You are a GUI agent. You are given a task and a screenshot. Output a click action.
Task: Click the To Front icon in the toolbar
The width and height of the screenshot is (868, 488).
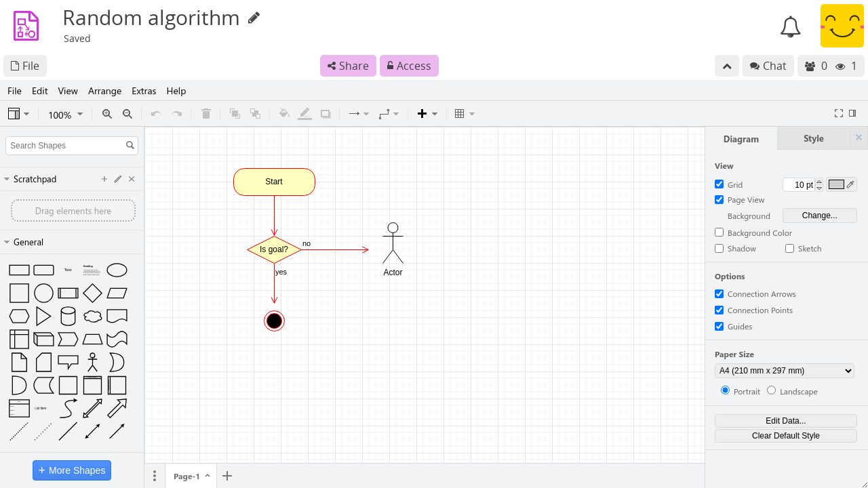(x=235, y=113)
